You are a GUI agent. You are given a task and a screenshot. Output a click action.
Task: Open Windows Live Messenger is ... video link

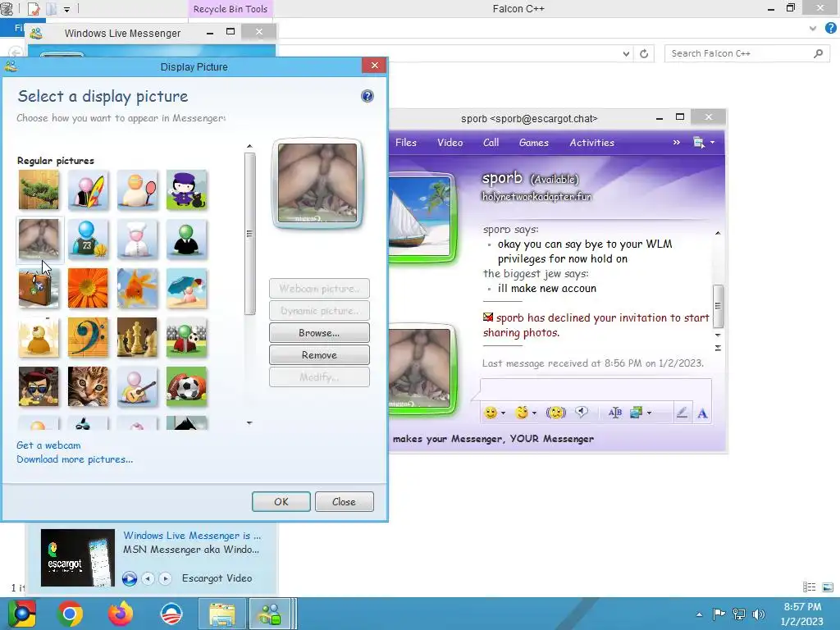coord(192,535)
